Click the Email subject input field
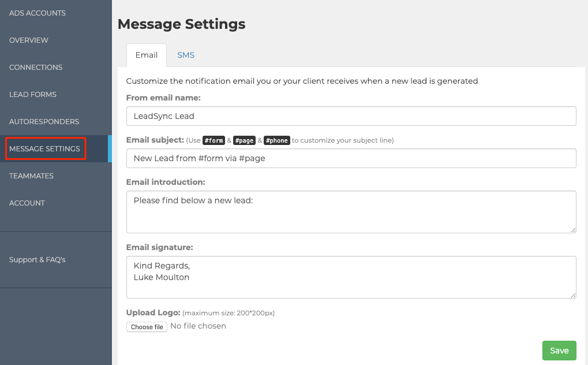 pos(351,158)
